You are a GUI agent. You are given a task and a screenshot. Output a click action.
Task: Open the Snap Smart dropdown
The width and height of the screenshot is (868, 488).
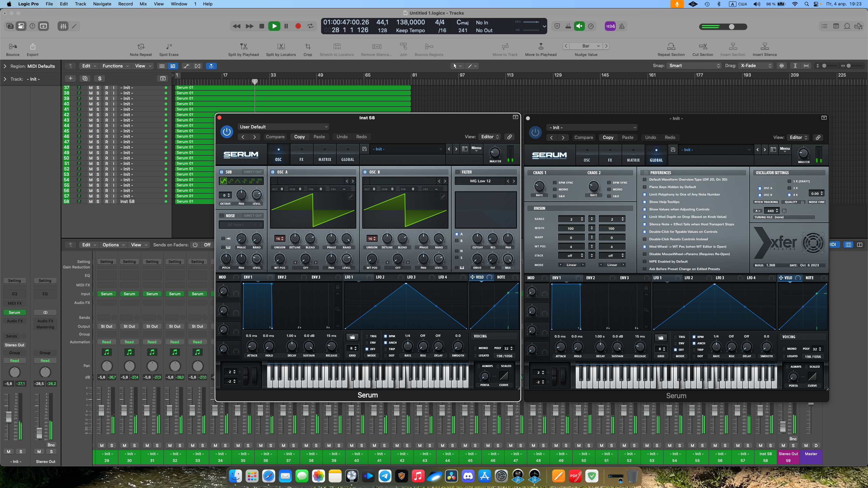tap(694, 66)
